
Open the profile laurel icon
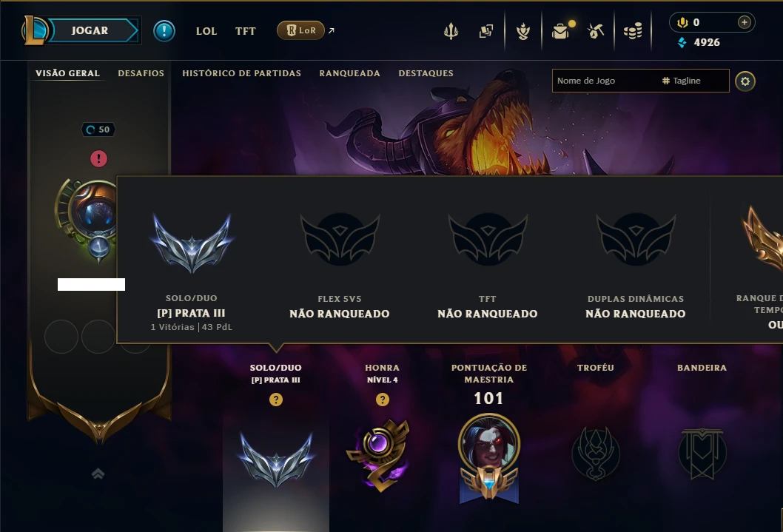(x=522, y=31)
